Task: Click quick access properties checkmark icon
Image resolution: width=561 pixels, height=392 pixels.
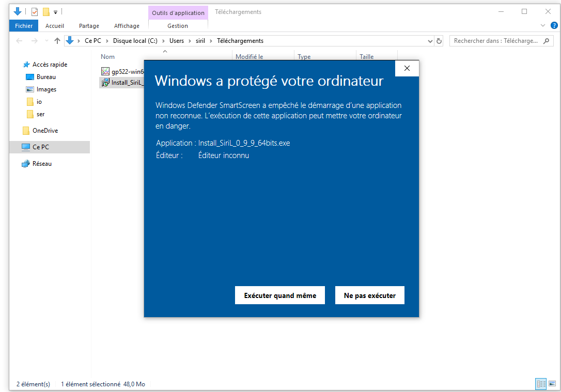Action: click(34, 12)
